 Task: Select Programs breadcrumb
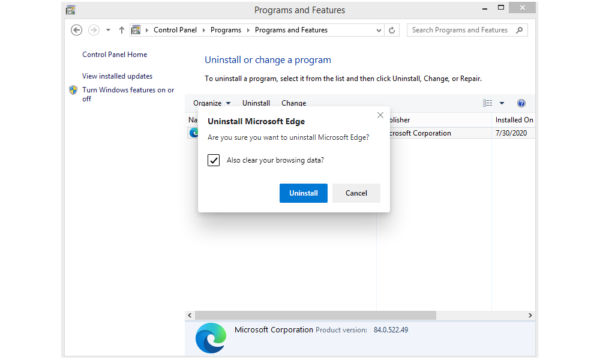226,30
